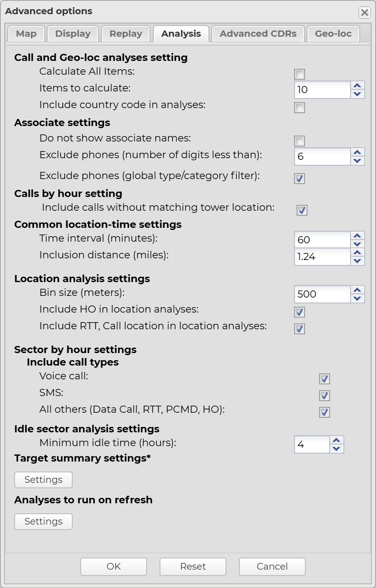The height and width of the screenshot is (588, 376).
Task: Increase Inclusion distance miles with up arrow
Action: pyautogui.click(x=357, y=252)
